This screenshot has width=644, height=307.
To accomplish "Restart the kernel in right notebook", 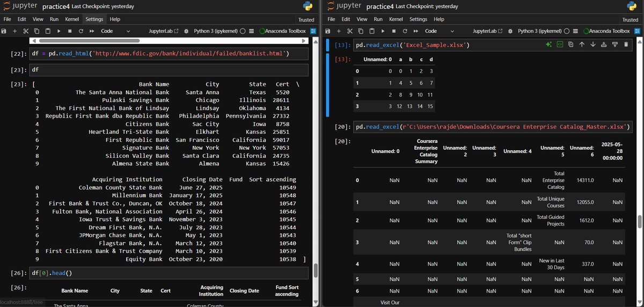I will (404, 31).
